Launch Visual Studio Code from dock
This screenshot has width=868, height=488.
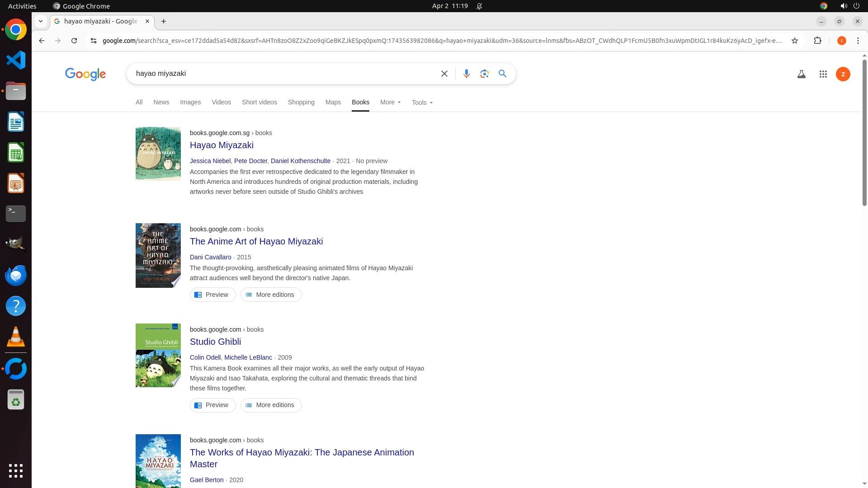(x=16, y=60)
